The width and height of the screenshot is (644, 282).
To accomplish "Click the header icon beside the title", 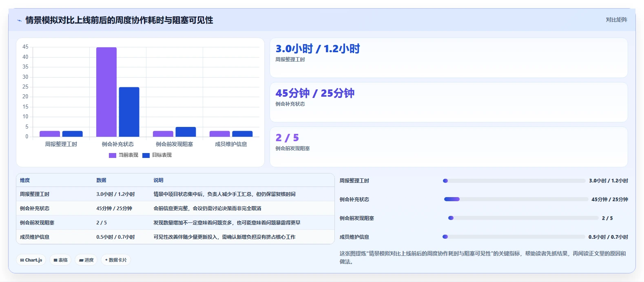I will click(19, 20).
